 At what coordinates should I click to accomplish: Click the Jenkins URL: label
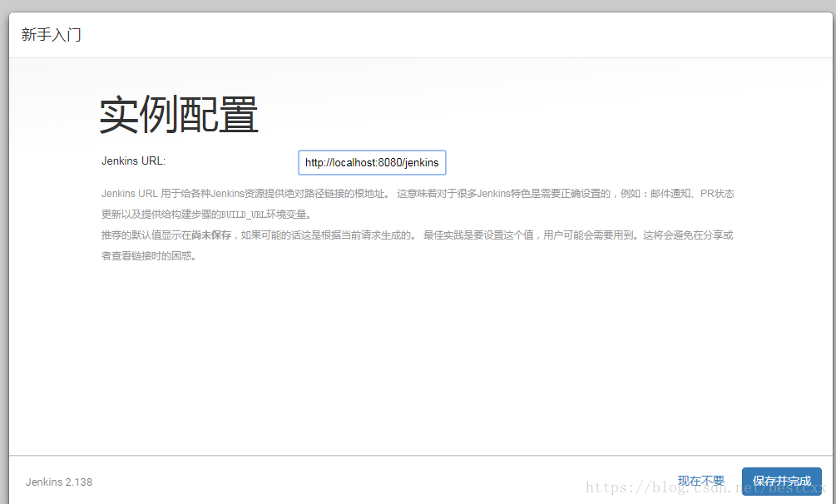[134, 161]
